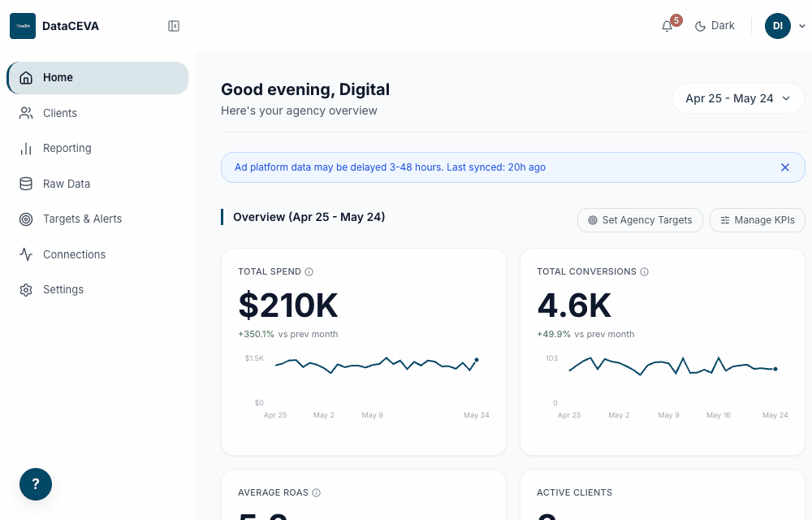Open the Apr 25 - May 24 date range dropdown
The image size is (812, 520).
tap(738, 98)
